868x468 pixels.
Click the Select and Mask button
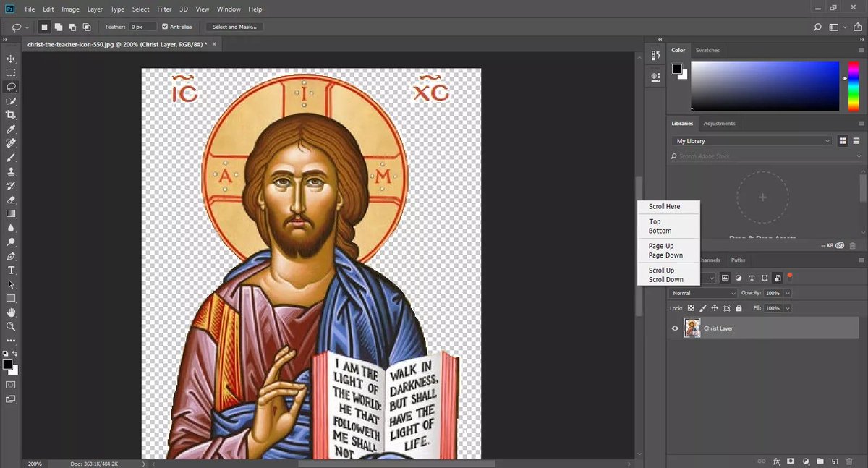pos(234,27)
